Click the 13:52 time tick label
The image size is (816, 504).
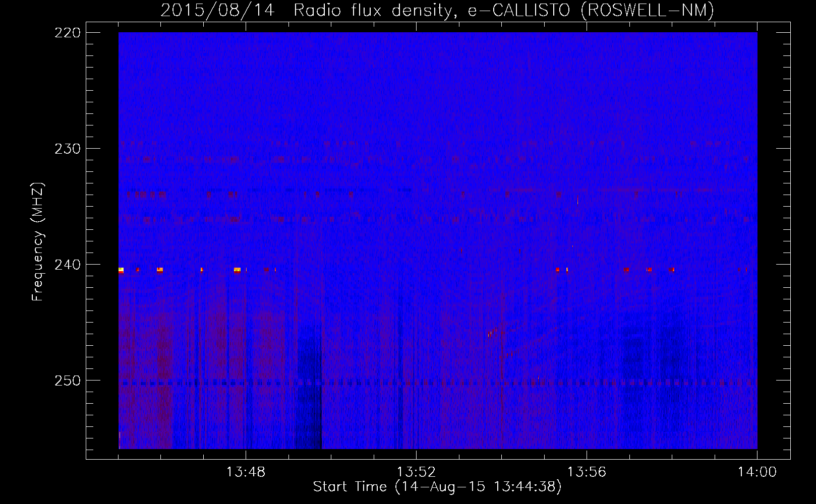pos(416,472)
